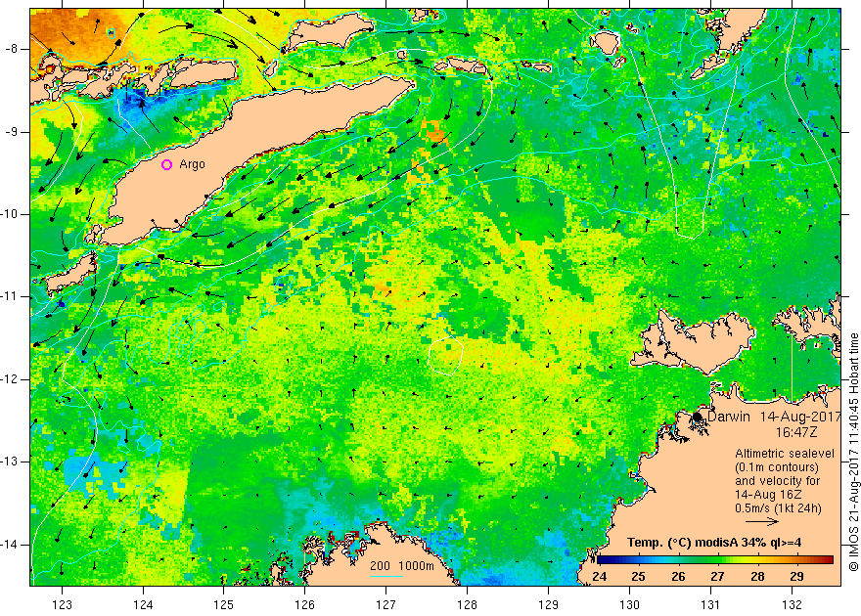The width and height of the screenshot is (861, 616).
Task: Click longitude label 129
Action: click(x=549, y=605)
